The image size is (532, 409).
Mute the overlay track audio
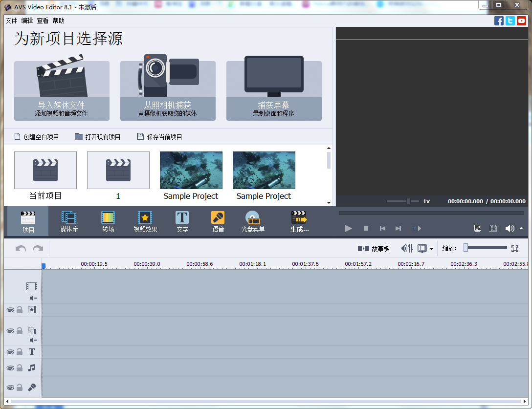point(33,340)
